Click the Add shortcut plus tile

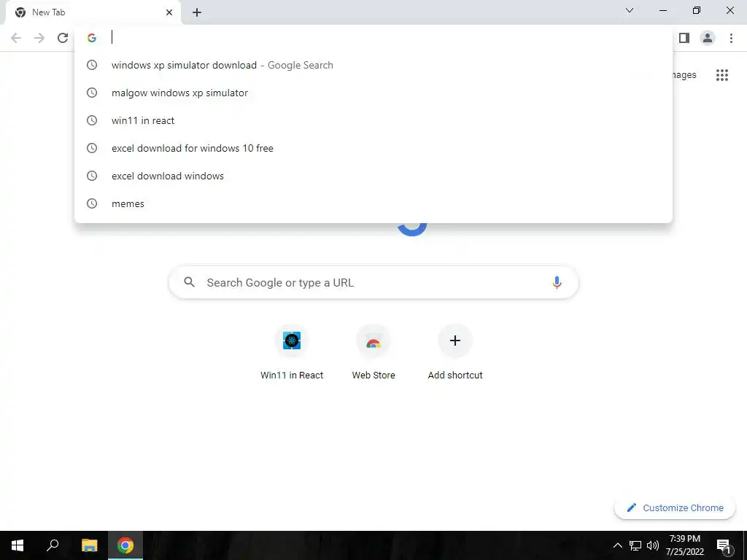[x=455, y=352]
